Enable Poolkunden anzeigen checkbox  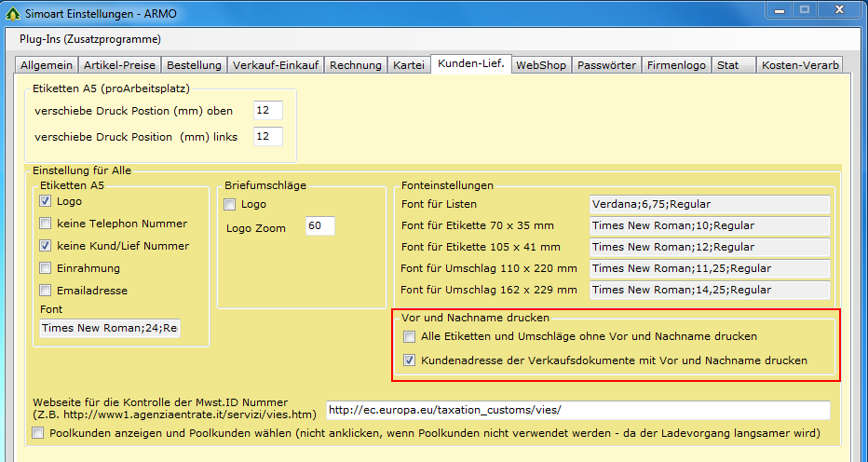point(38,433)
